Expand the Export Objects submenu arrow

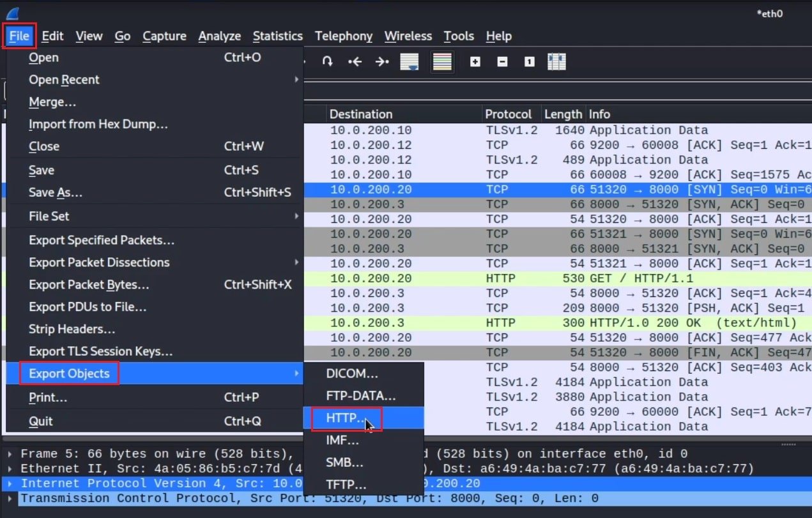(296, 374)
